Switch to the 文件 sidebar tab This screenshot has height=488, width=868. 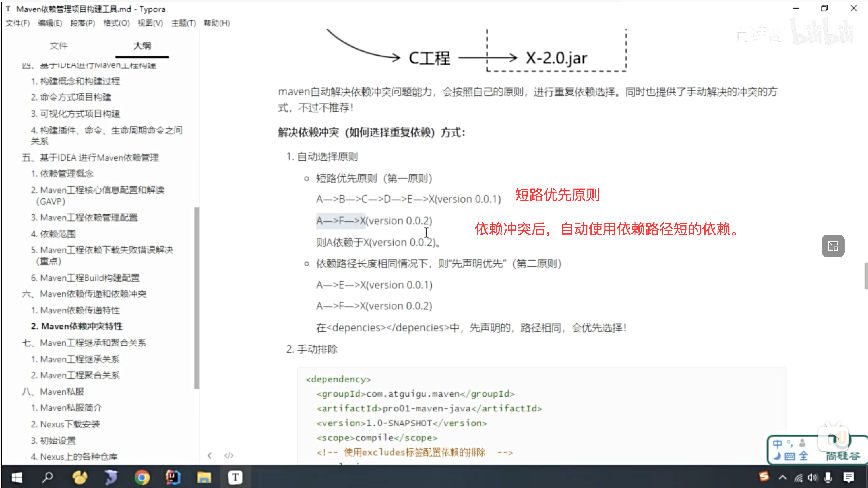coord(59,46)
